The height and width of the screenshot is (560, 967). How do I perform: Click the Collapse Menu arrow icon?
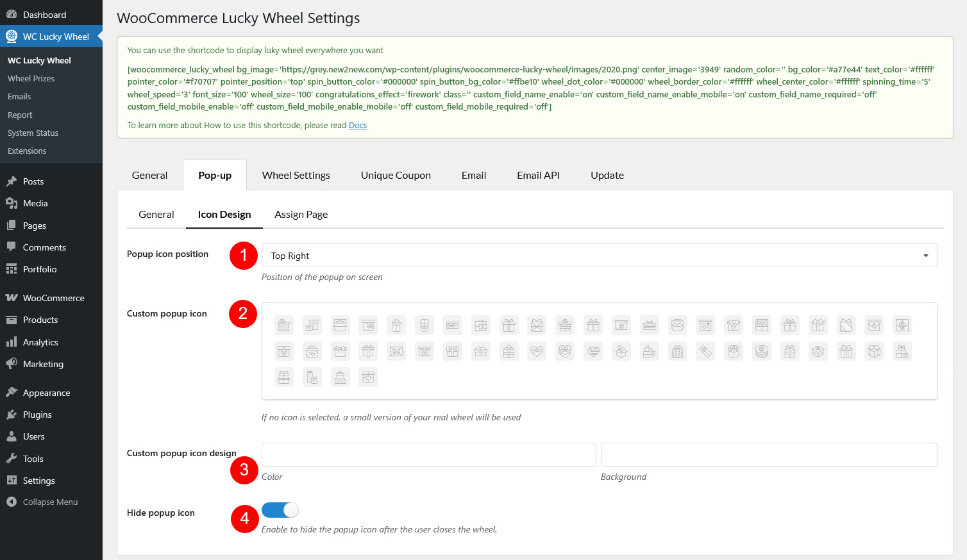click(12, 502)
